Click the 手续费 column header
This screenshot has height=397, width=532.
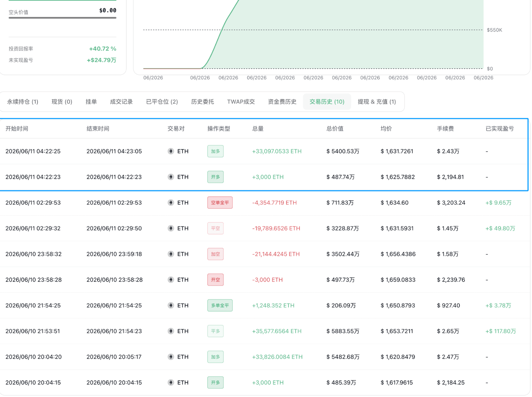[445, 129]
